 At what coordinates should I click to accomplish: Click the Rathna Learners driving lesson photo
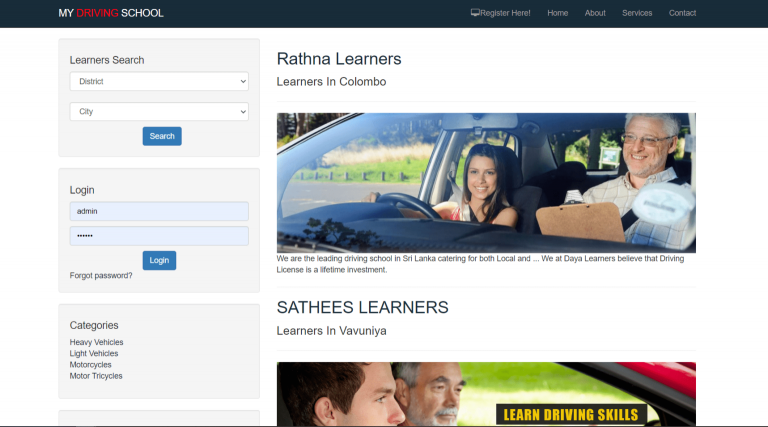tap(486, 182)
